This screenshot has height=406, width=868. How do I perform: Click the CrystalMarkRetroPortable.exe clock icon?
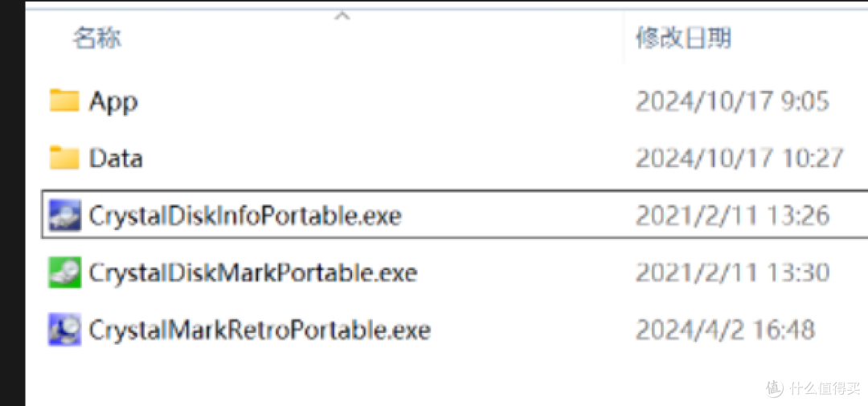65,330
